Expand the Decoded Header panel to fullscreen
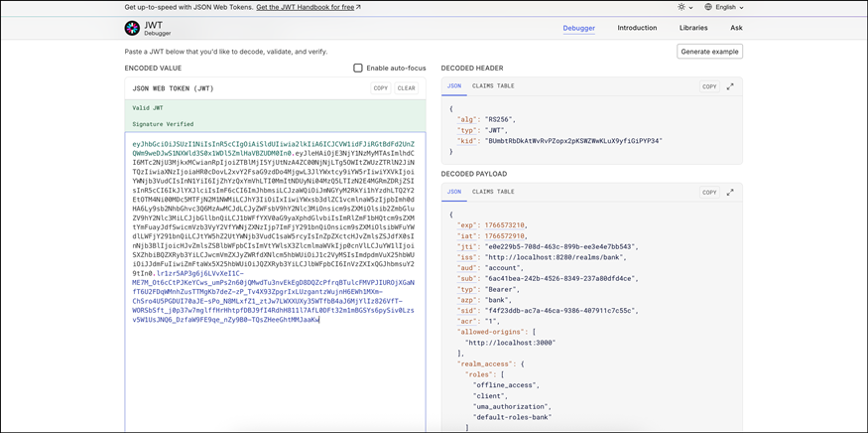 pyautogui.click(x=730, y=86)
